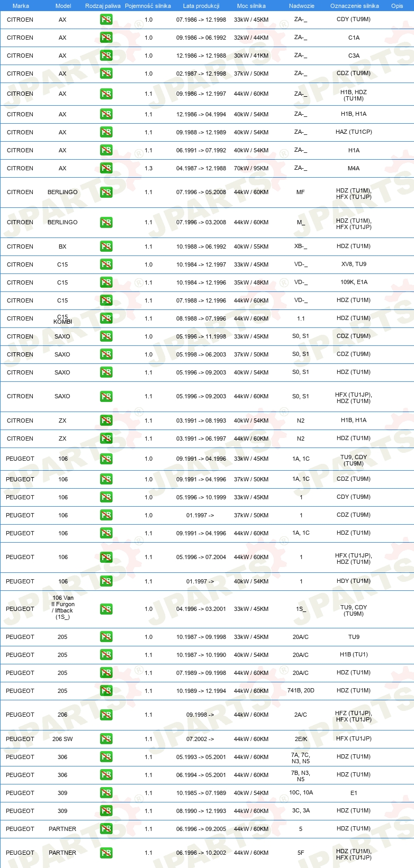Click the '109K, E1A' engine code cell
This screenshot has width=414, height=868.
tap(354, 282)
